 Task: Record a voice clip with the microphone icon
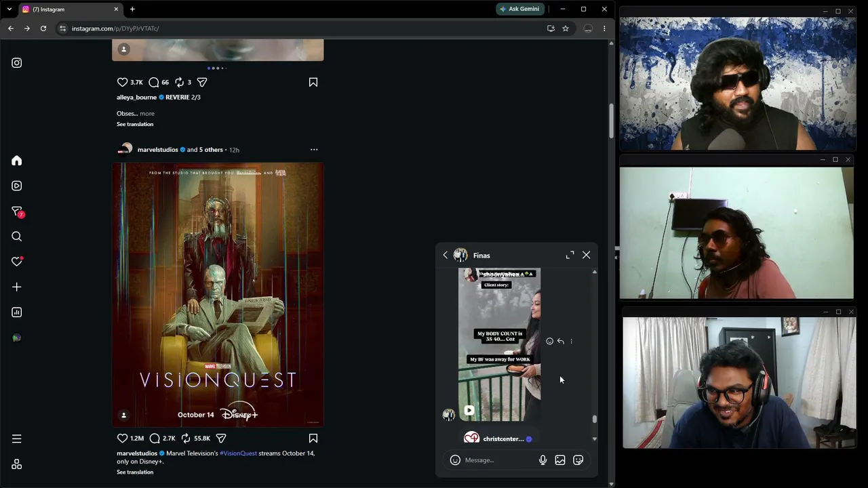click(x=542, y=460)
